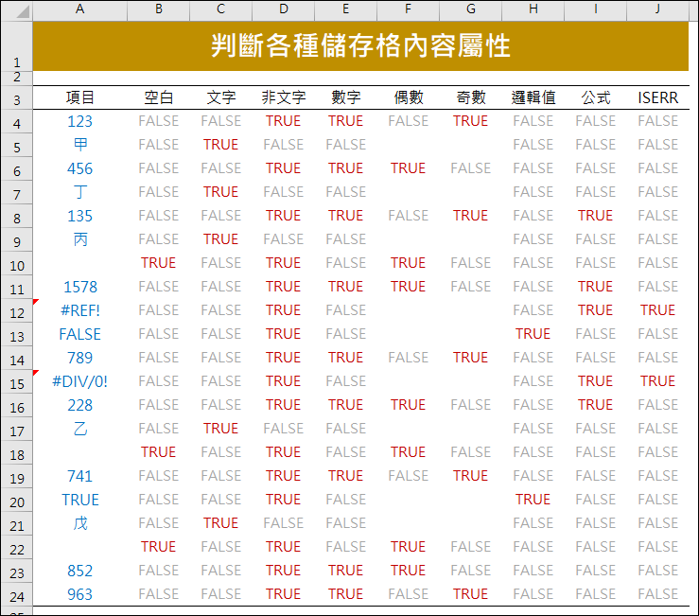Click TRUE in 偶數 column for 852
The height and width of the screenshot is (616, 699).
pyautogui.click(x=408, y=570)
